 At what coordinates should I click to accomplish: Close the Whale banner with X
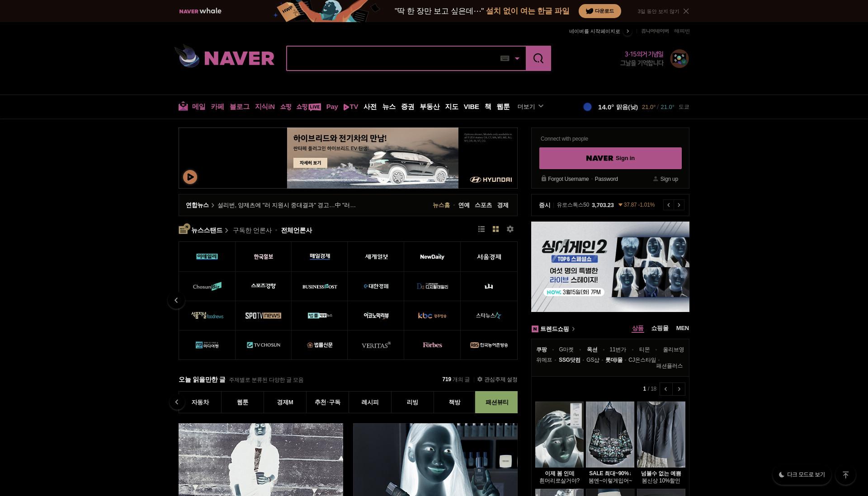coord(686,11)
